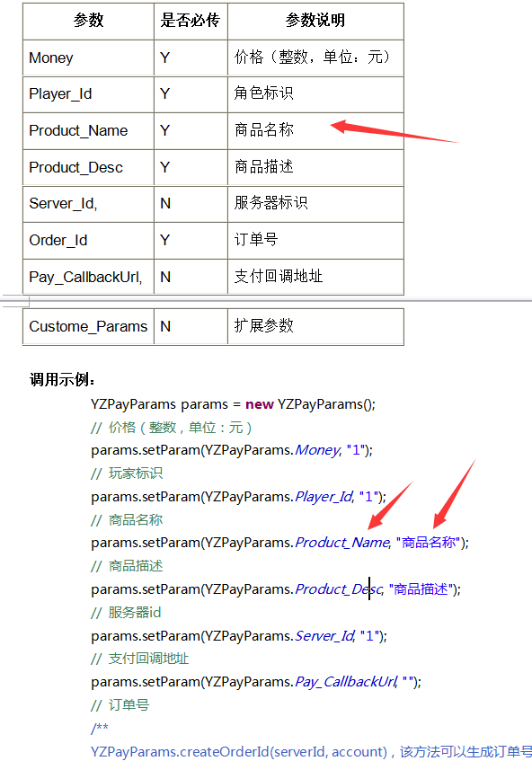Image resolution: width=532 pixels, height=761 pixels.
Task: Click the Custome_Params table cell
Action: (88, 327)
